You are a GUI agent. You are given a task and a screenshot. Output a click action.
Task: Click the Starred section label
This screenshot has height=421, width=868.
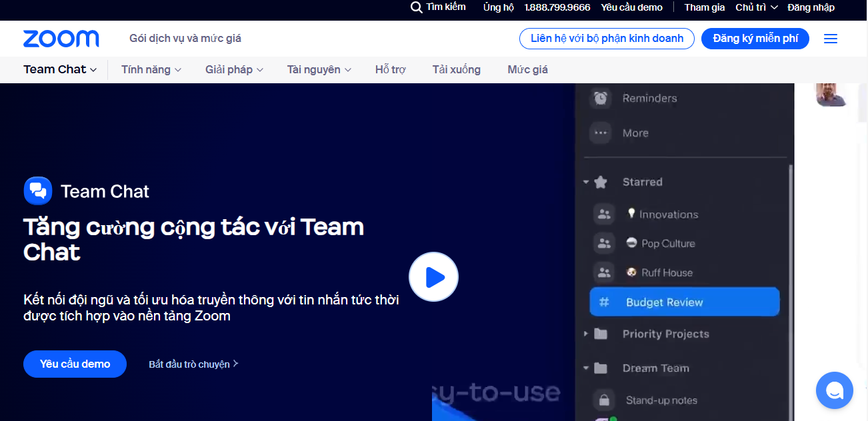click(643, 182)
